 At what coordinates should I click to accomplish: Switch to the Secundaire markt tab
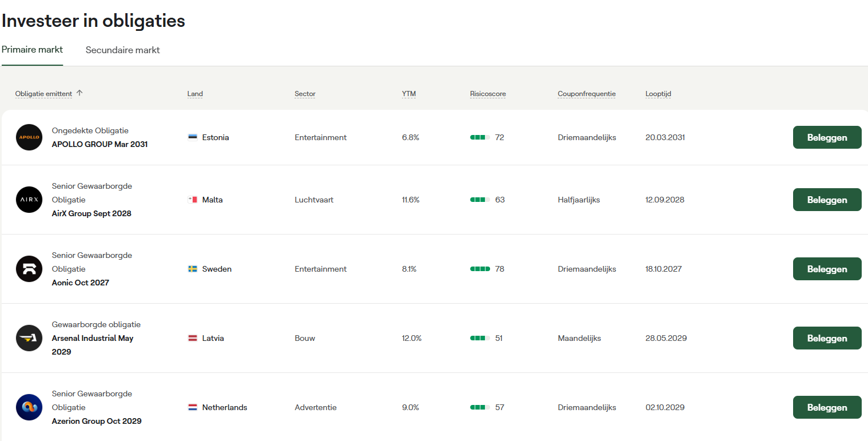point(123,50)
